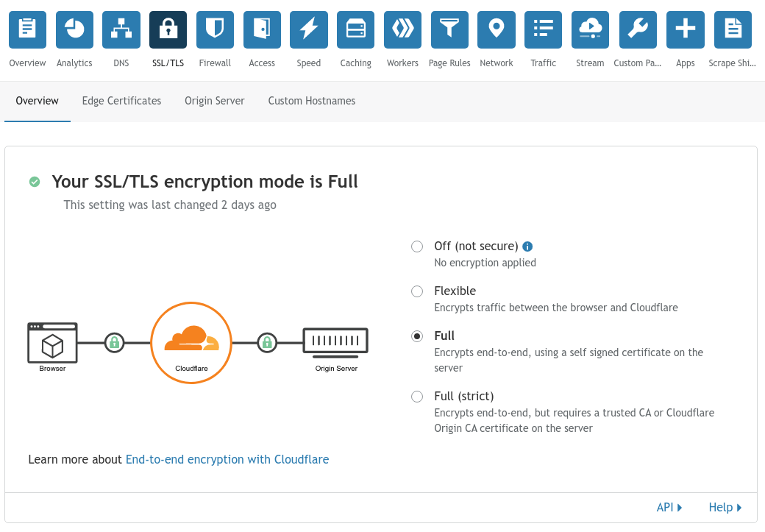The width and height of the screenshot is (765, 532).
Task: Open End-to-end encryption with Cloudflare link
Action: coord(227,459)
